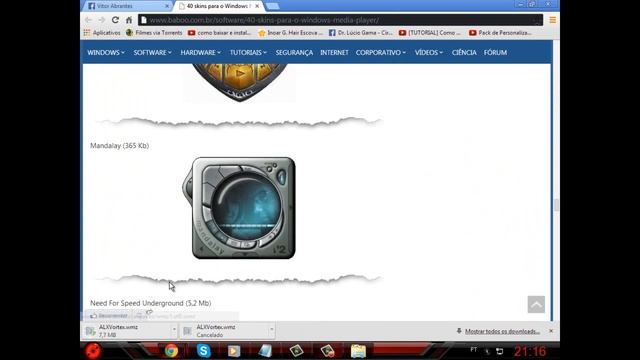Expand the VÍDEOS navigation dropdown
640x360 pixels.
tap(429, 52)
